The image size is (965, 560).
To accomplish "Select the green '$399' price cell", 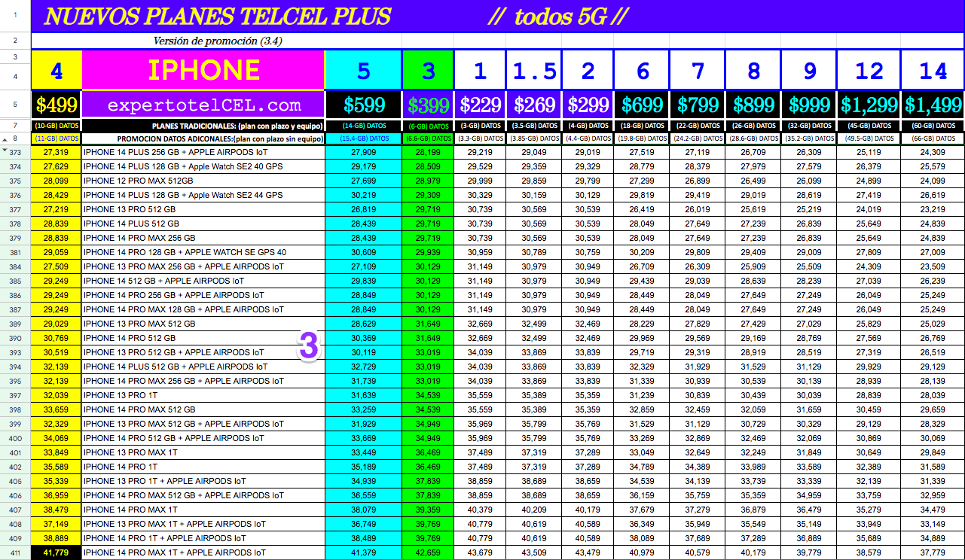I will click(428, 105).
